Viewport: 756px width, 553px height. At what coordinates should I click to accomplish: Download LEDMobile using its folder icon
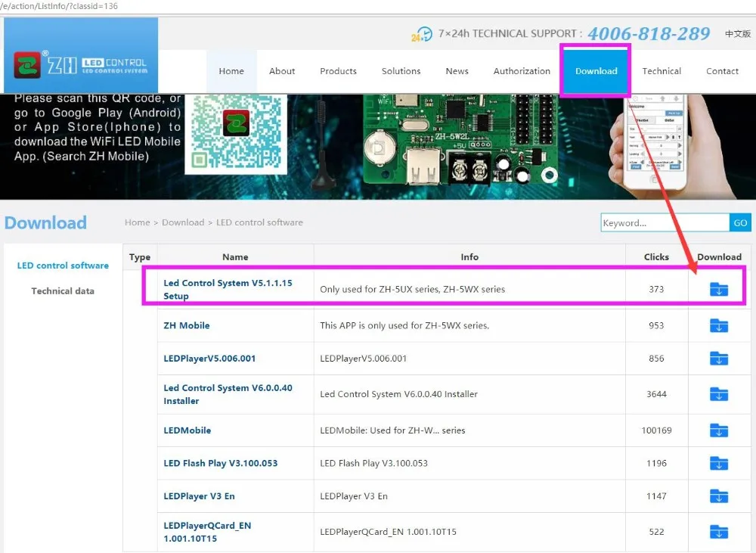click(x=718, y=430)
